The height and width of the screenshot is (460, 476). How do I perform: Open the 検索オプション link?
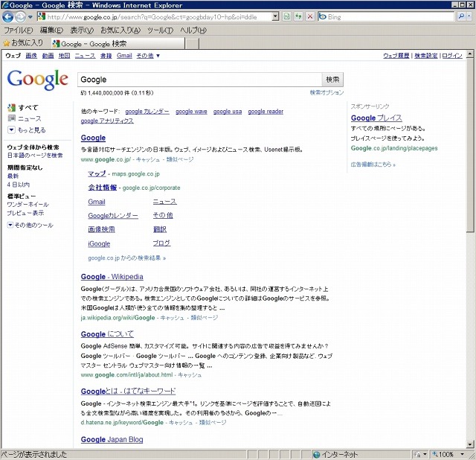[327, 92]
